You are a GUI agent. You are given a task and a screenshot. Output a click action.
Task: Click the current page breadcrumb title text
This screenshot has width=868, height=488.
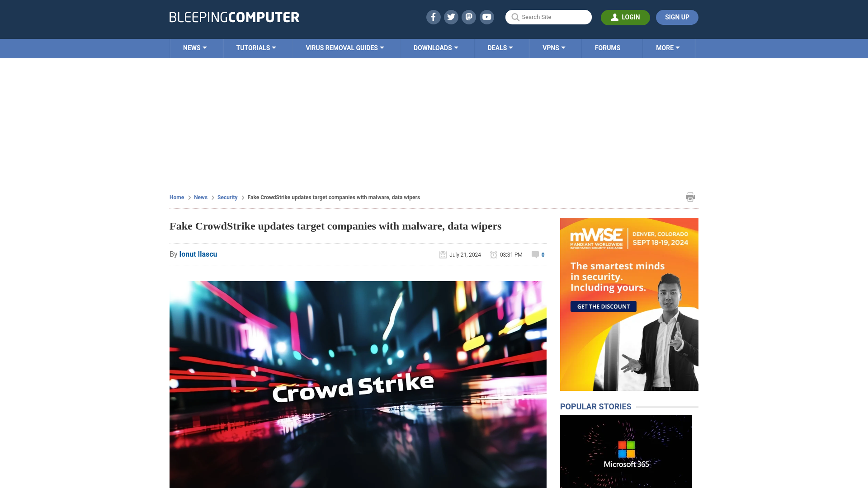pyautogui.click(x=334, y=197)
